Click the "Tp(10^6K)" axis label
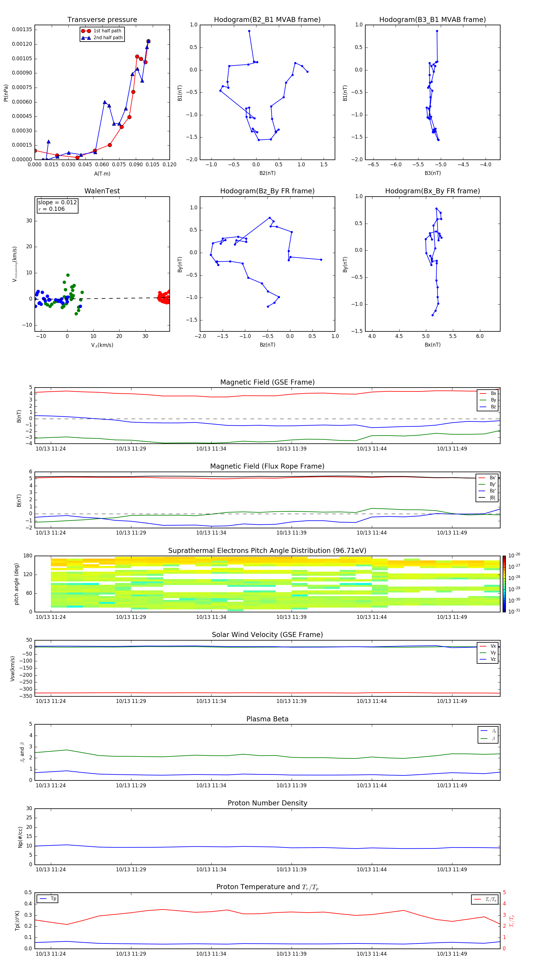This screenshot has width=535, height=980. (17, 921)
